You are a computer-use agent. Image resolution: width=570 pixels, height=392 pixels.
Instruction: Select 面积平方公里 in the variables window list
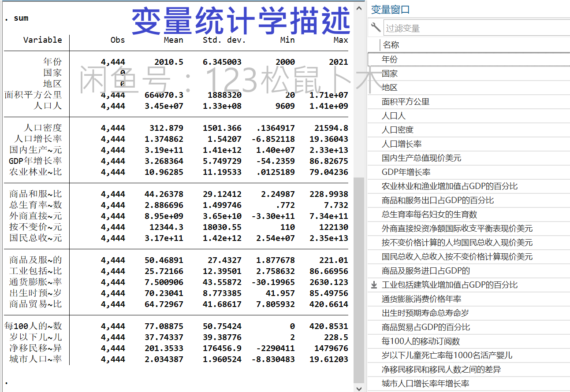tap(469, 102)
